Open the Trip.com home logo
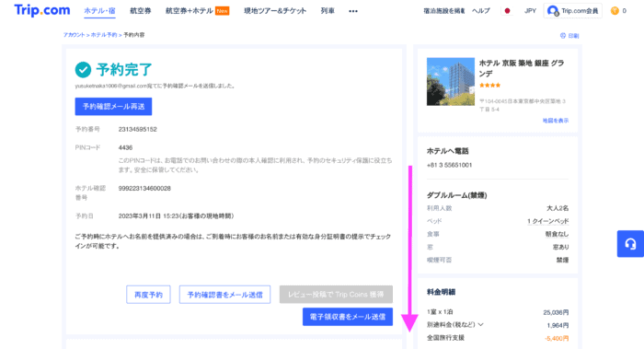This screenshot has height=349, width=644. (42, 10)
